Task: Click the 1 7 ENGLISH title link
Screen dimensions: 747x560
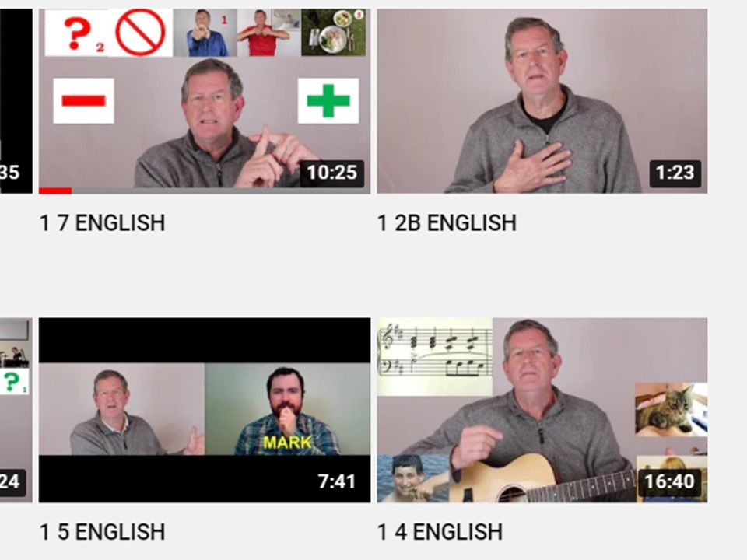Action: click(x=103, y=223)
